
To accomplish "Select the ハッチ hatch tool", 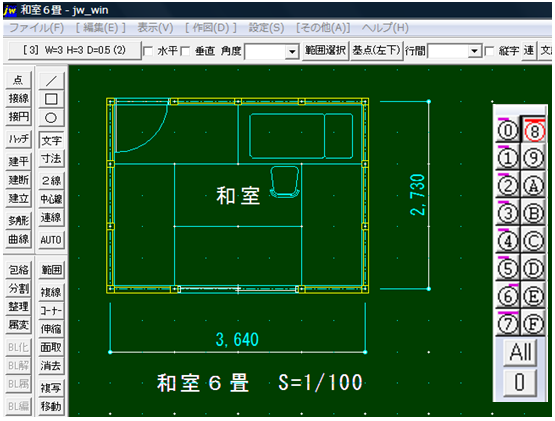I will (18, 139).
